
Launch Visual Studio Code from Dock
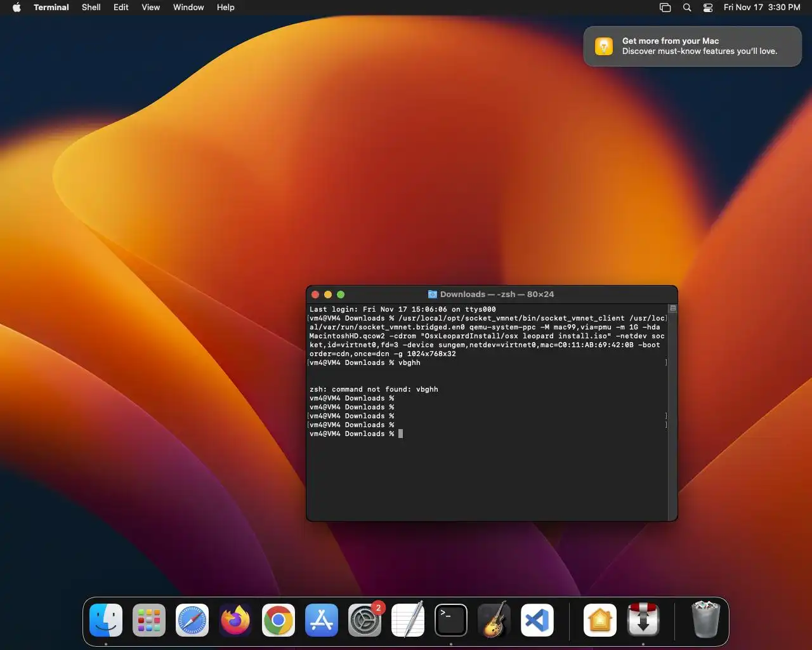point(537,620)
